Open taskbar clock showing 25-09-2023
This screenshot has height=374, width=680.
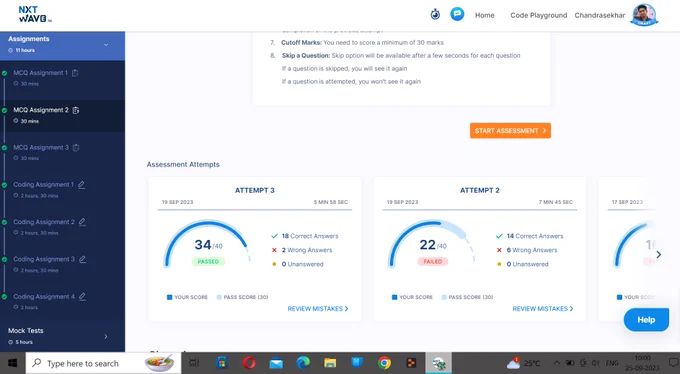(x=643, y=363)
